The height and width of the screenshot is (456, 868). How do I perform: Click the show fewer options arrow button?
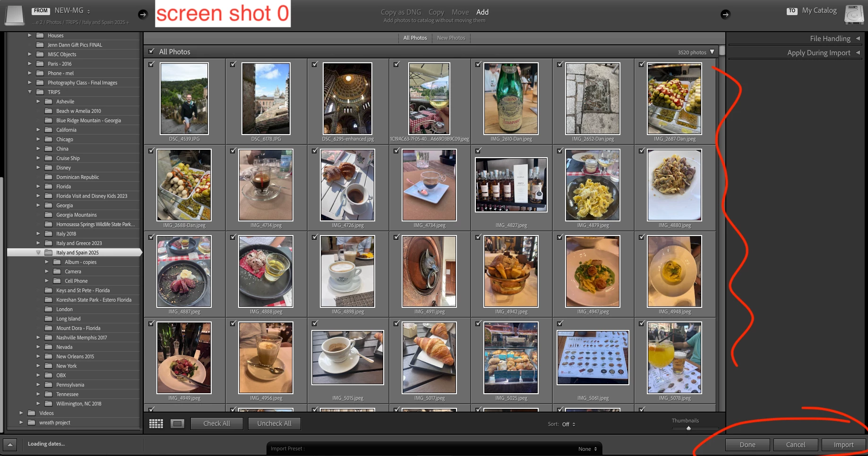point(10,444)
